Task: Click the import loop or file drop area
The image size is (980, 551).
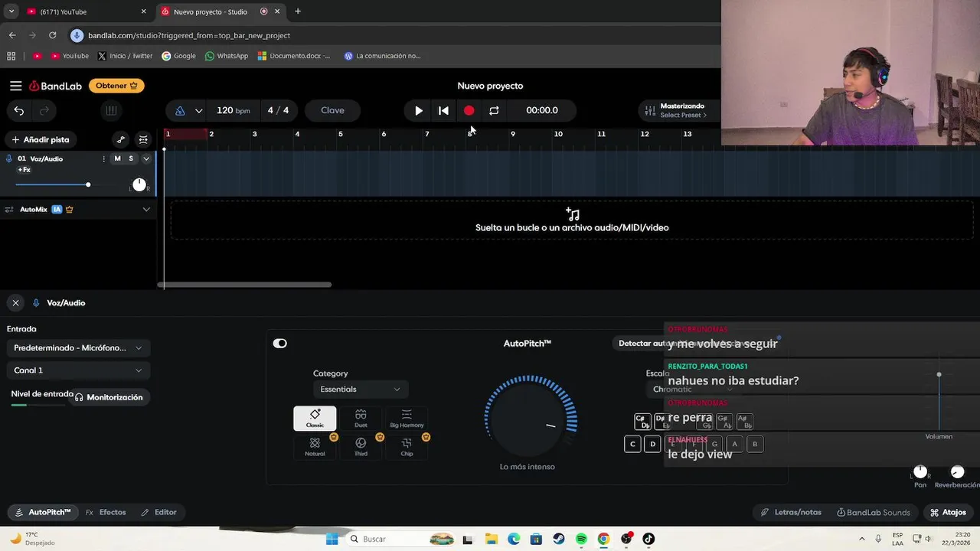Action: 572,220
